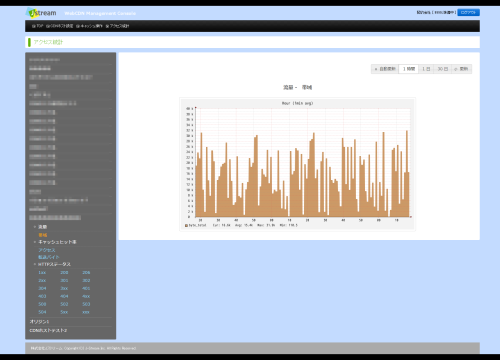The width and height of the screenshot is (500, 360).
Task: Open the 206 status link
Action: 86,273
